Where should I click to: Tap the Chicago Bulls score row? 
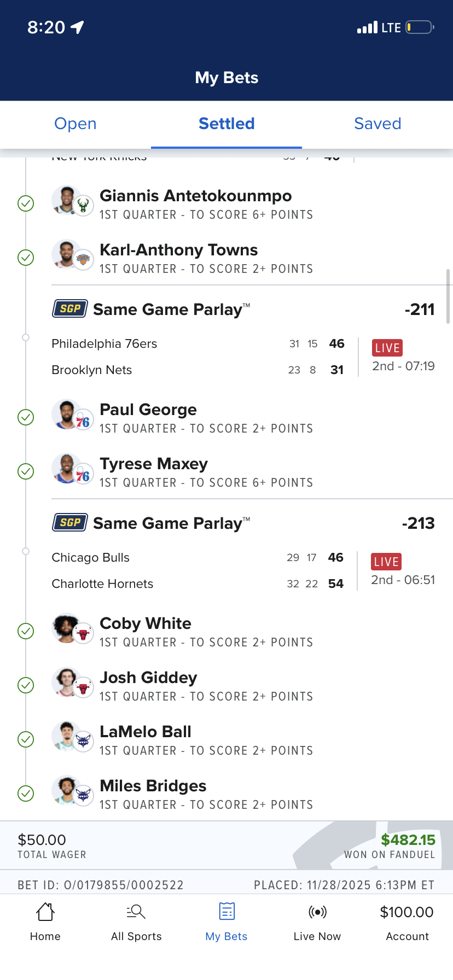pos(197,558)
